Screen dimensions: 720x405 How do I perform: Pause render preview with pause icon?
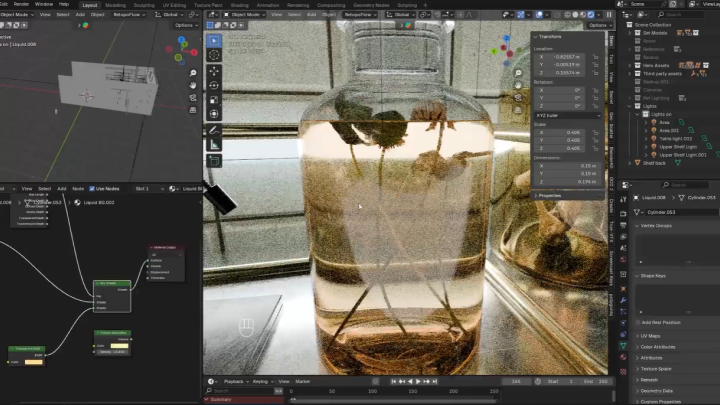609,15
